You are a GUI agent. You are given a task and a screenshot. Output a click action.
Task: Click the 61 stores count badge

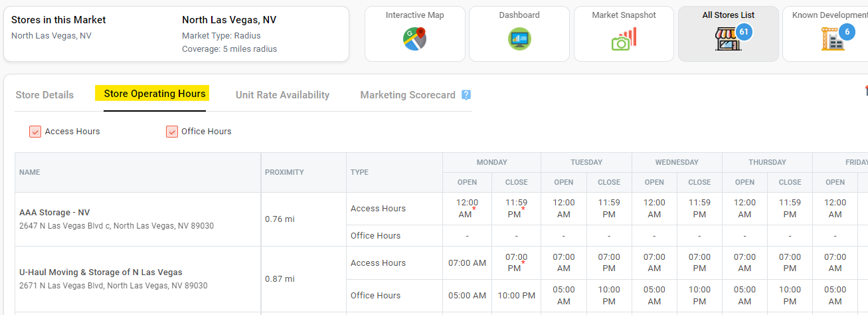[x=744, y=31]
